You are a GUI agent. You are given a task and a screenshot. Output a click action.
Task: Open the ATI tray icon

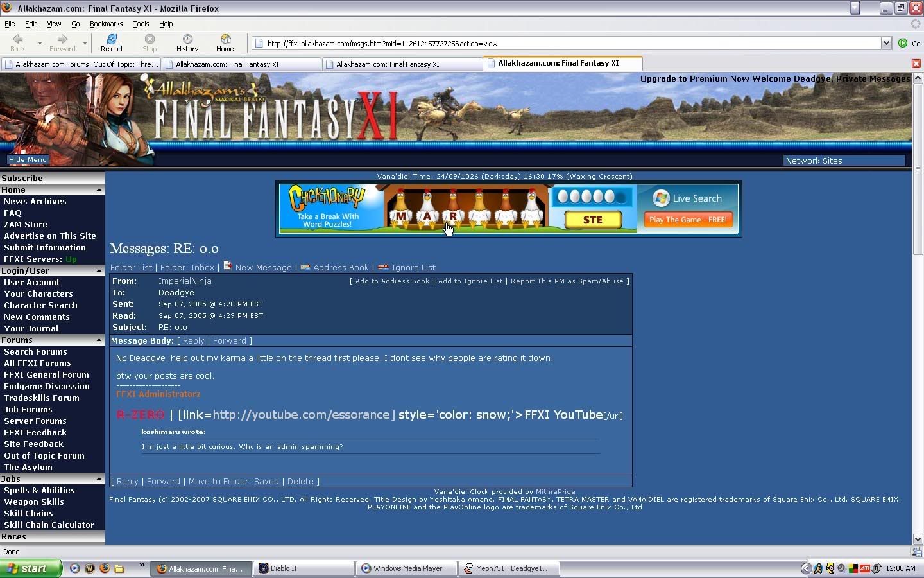[864, 568]
